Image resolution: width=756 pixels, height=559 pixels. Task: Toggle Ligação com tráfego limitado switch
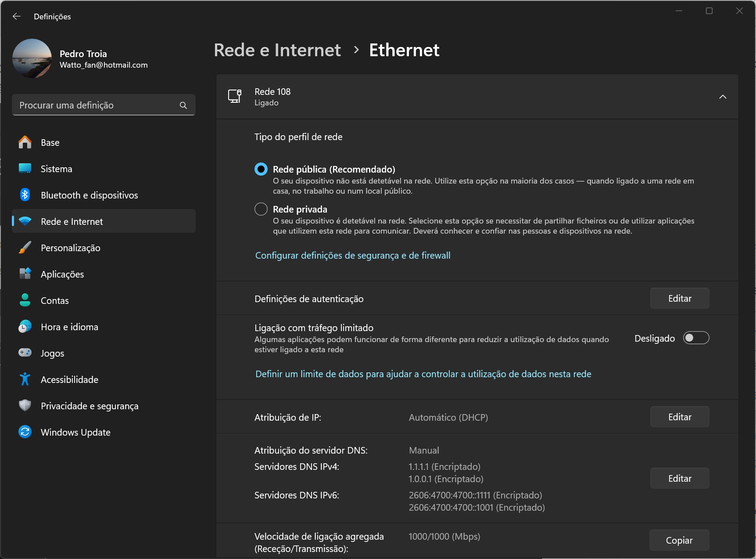(696, 338)
